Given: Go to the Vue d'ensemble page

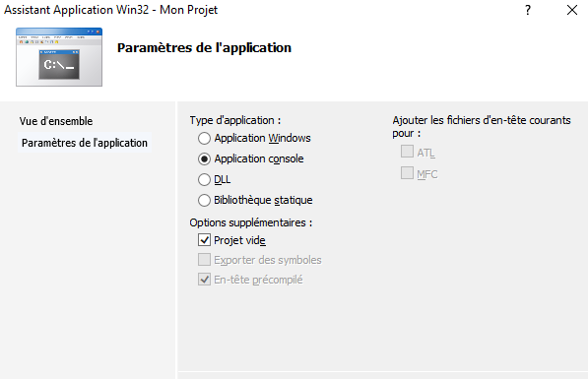Looking at the screenshot, I should 56,121.
